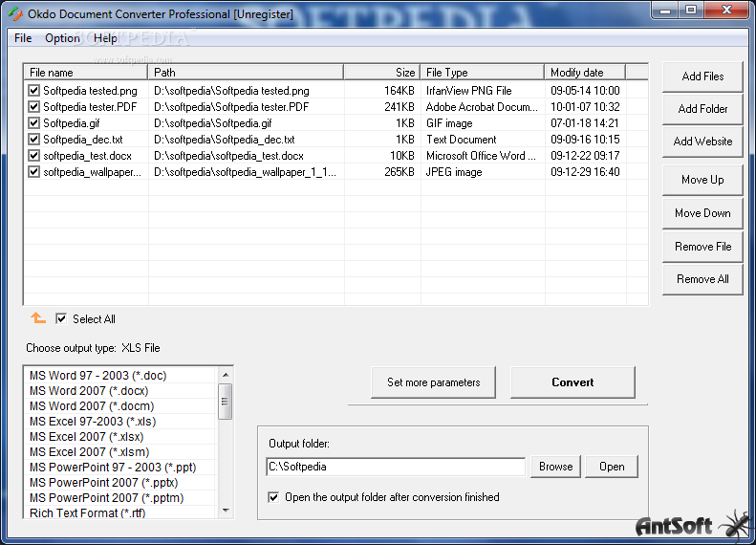The width and height of the screenshot is (756, 545).
Task: Toggle the softpedia_test.docx checkbox
Action: click(x=33, y=155)
